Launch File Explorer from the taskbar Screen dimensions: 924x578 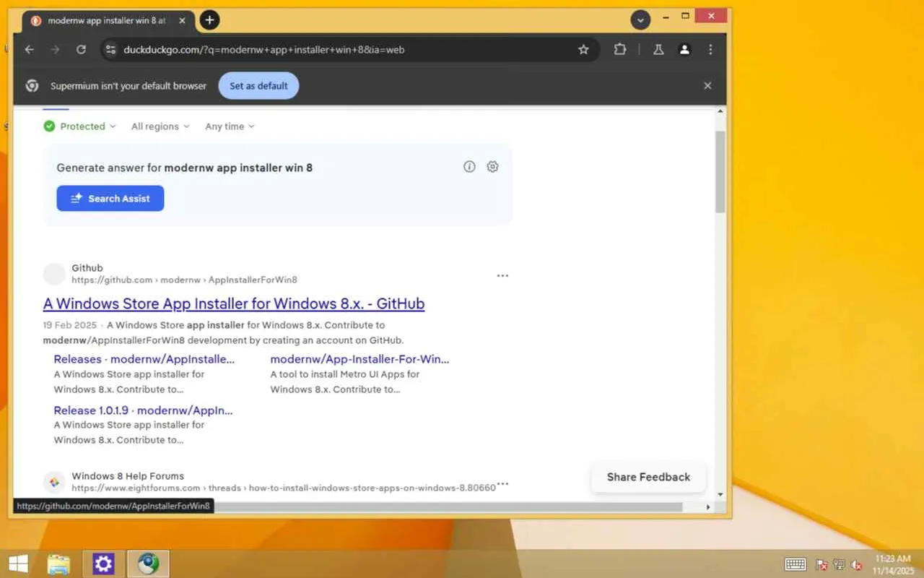coord(58,564)
